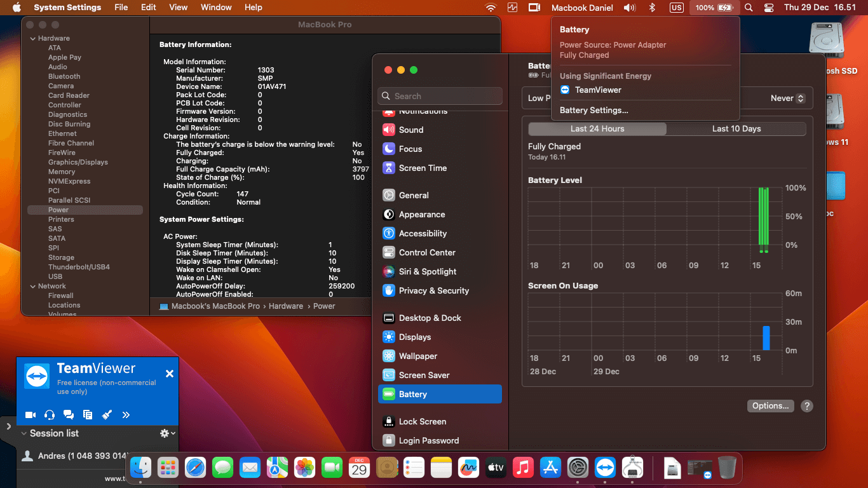Open Control Center from the menu bar
Screen dimensions: 868x488
pos(769,8)
